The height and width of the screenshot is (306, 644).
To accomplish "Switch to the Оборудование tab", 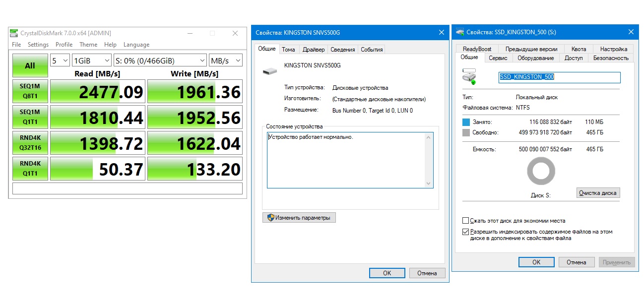I will tap(535, 58).
